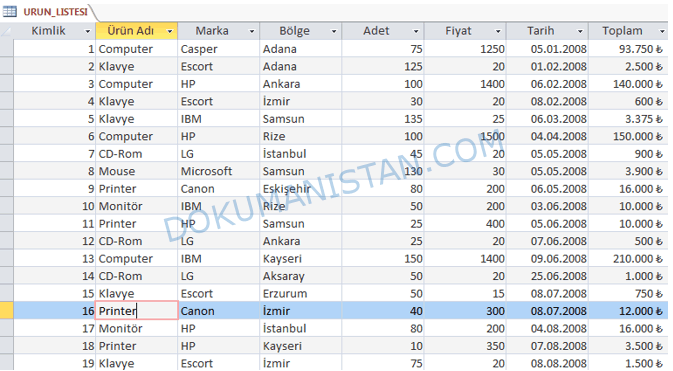This screenshot has width=673, height=371.
Task: Click the 12.000 ₺ total cell
Action: (628, 310)
